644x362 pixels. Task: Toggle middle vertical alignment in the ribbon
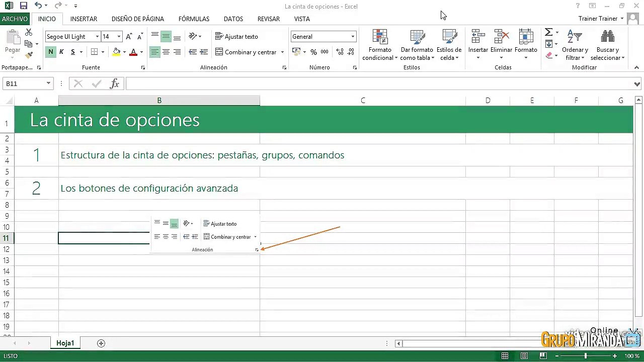pyautogui.click(x=166, y=37)
